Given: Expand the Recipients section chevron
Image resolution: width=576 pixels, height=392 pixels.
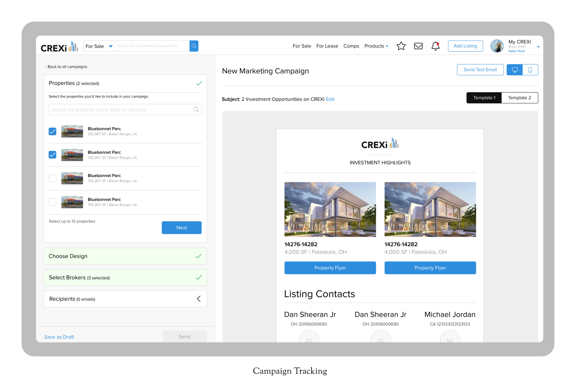Looking at the screenshot, I should point(199,299).
